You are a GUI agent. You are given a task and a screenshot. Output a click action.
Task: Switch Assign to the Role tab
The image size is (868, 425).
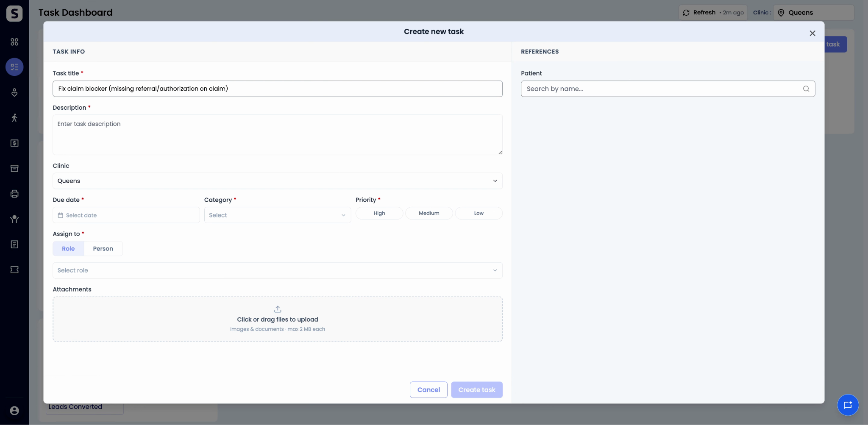click(68, 249)
